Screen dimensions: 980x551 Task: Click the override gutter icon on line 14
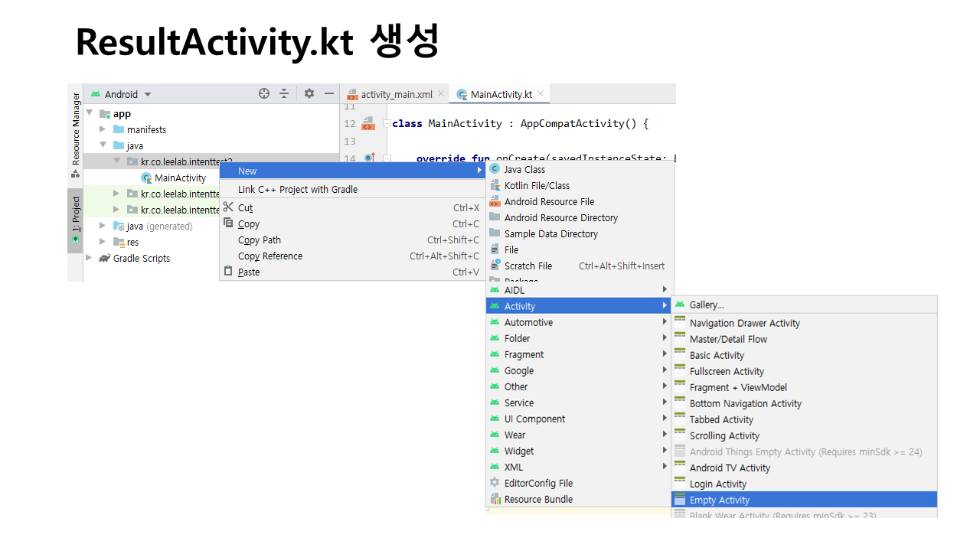369,158
